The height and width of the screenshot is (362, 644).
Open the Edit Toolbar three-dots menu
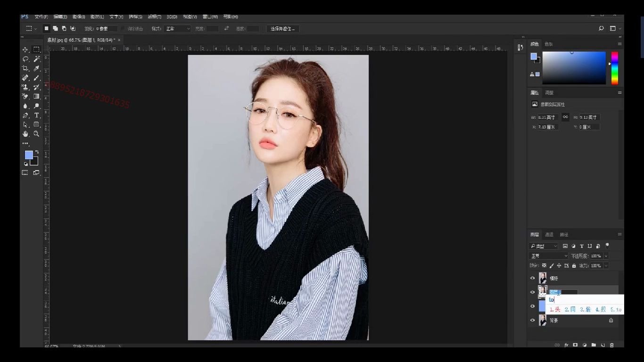click(x=25, y=143)
